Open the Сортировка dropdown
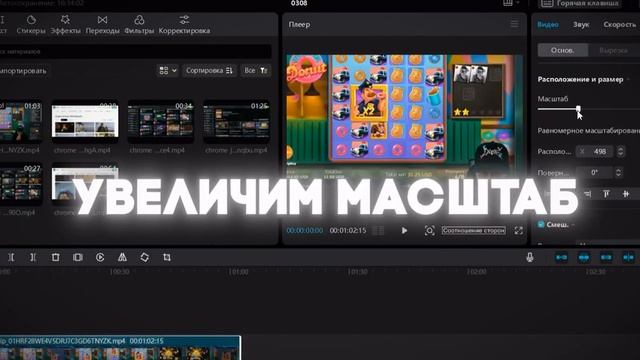The image size is (640, 360). pyautogui.click(x=209, y=71)
